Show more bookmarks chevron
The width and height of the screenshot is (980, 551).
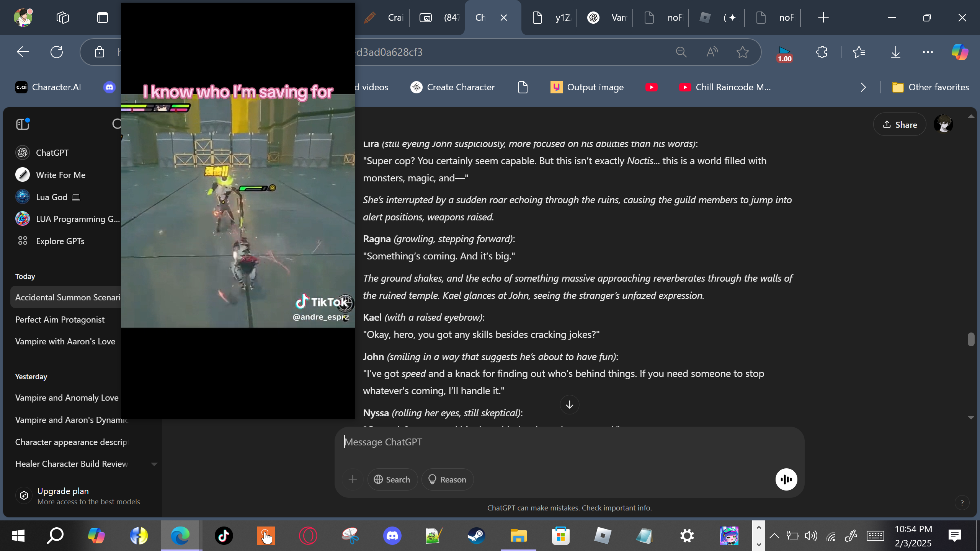[863, 87]
